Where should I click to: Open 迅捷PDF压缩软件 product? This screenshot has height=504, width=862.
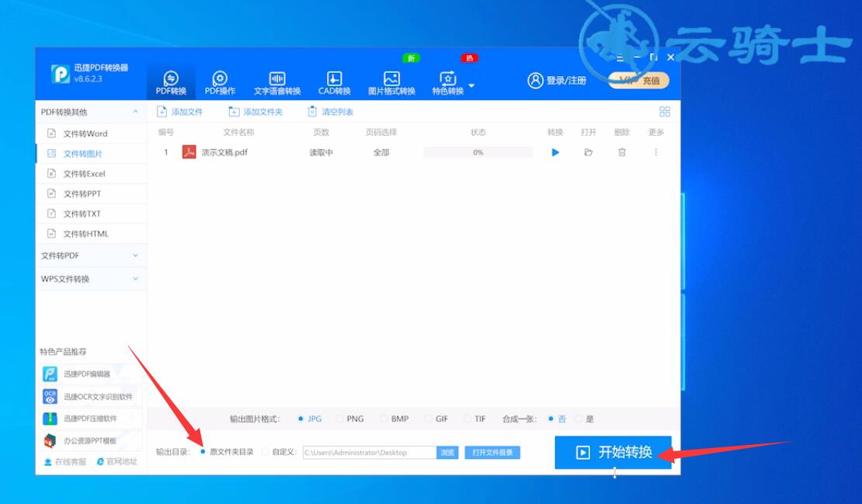coord(91,419)
